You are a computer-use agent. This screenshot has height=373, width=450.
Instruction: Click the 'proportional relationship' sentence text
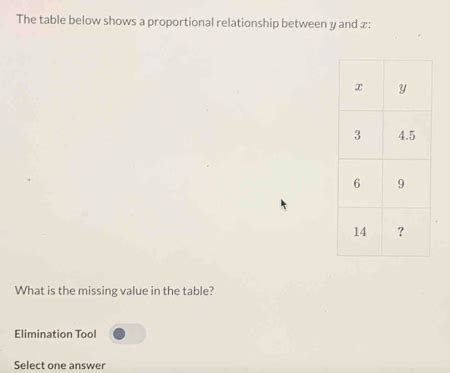point(194,22)
